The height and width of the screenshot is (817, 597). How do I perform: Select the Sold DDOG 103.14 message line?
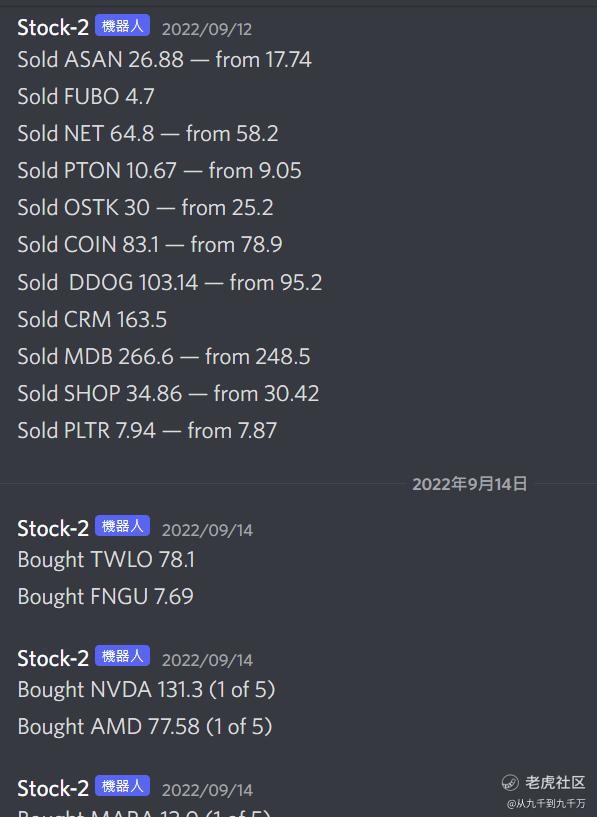(170, 282)
